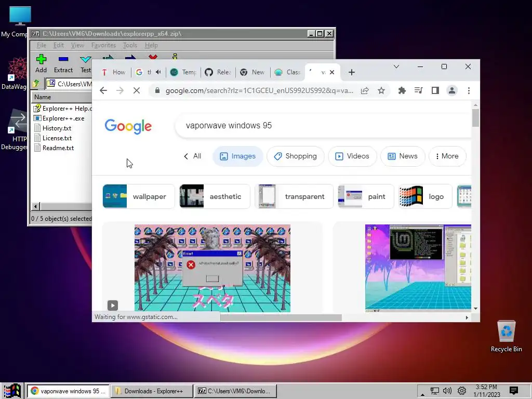Open 7-Zip Favorites menu
This screenshot has width=532, height=399.
(103, 45)
